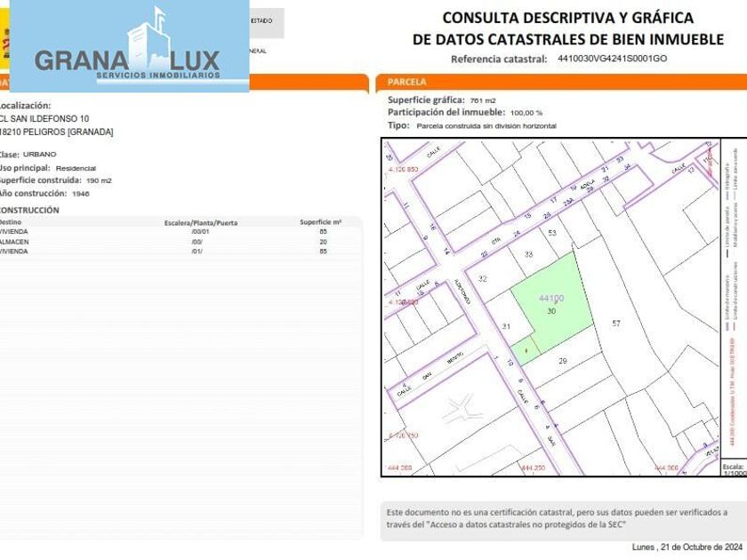The image size is (747, 560).
Task: Click the address CL SAN ILDEFONSO 10
Action: 44,118
